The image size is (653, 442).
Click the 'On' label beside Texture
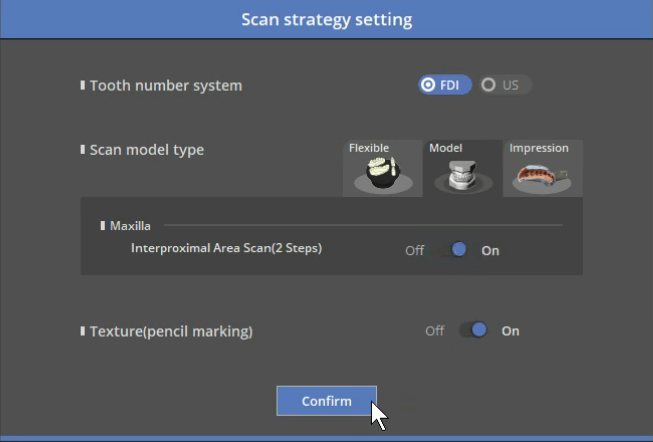coord(510,331)
